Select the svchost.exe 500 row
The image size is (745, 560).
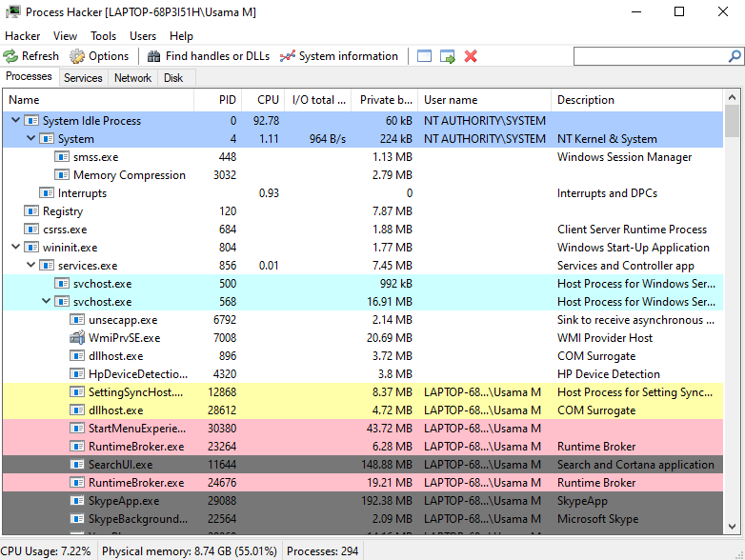(x=363, y=284)
